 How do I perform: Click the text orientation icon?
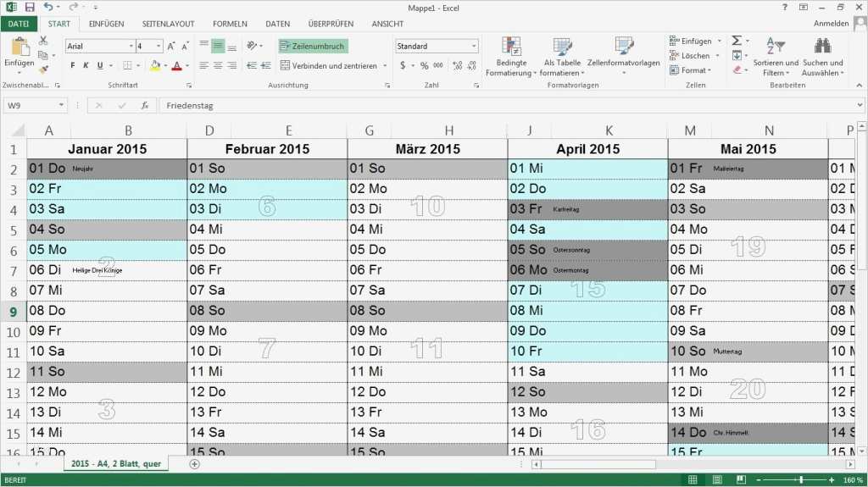[x=252, y=46]
